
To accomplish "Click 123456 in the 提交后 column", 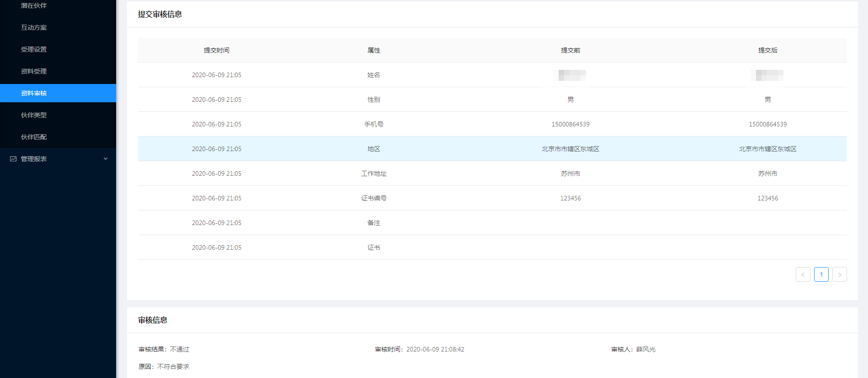I will point(768,198).
